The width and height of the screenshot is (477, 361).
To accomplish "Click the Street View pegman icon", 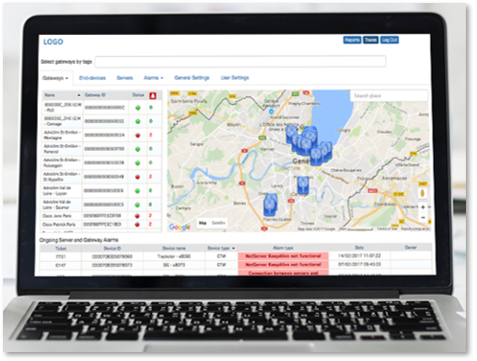I will point(423,193).
